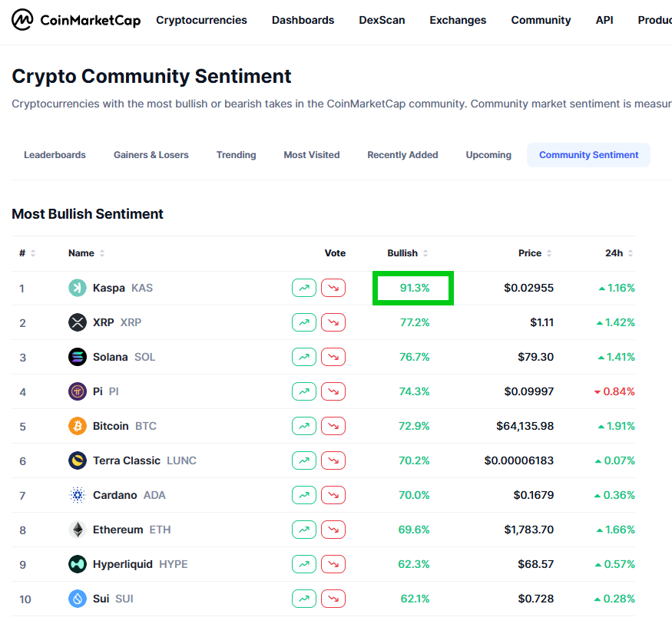Vote bullish on Kaspa
This screenshot has height=637, width=672.
(x=304, y=288)
